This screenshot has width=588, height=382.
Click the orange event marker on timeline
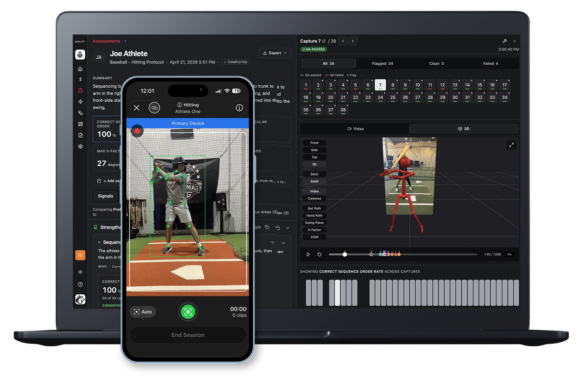tap(392, 254)
